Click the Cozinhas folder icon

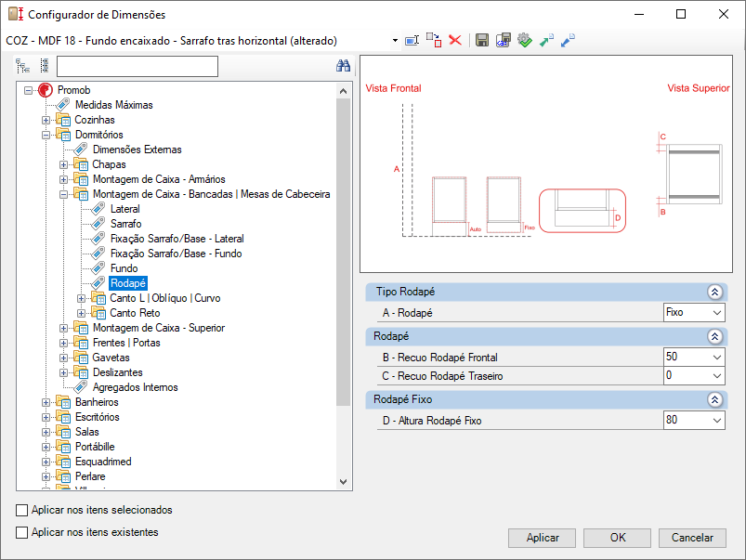(x=63, y=120)
